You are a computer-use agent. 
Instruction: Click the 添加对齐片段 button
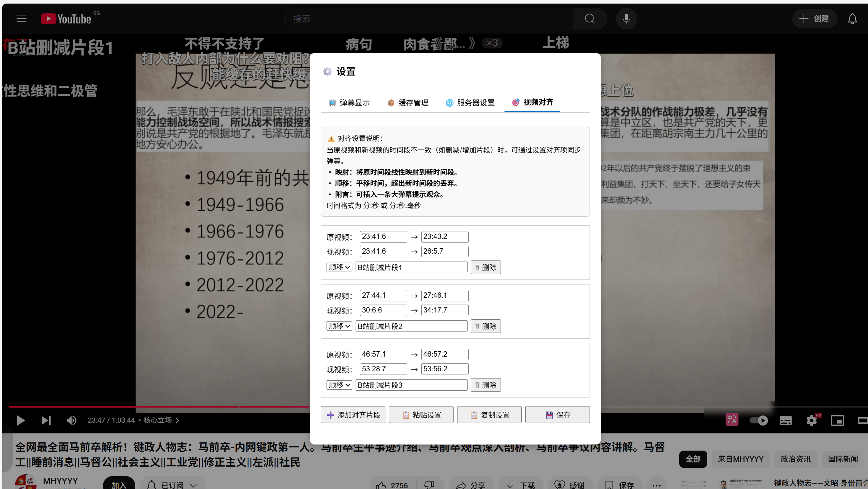click(353, 415)
